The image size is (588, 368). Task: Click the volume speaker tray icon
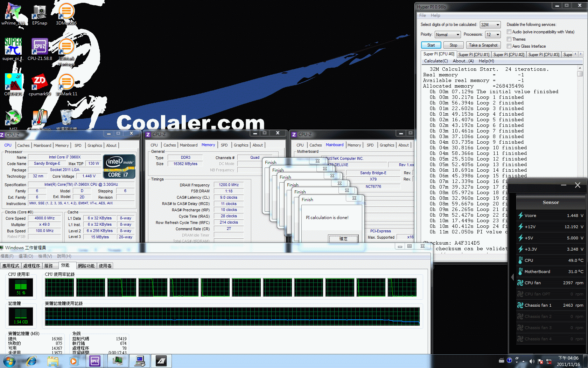(x=532, y=361)
